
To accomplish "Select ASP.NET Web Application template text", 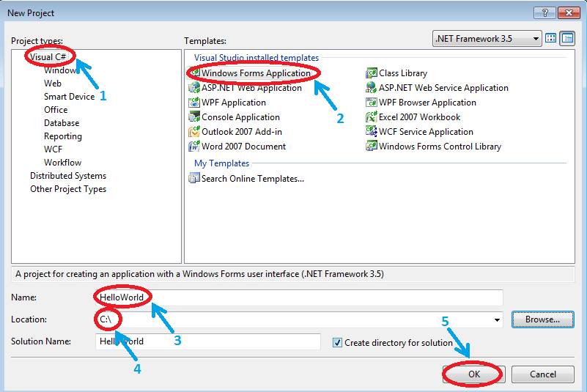I will tap(251, 88).
